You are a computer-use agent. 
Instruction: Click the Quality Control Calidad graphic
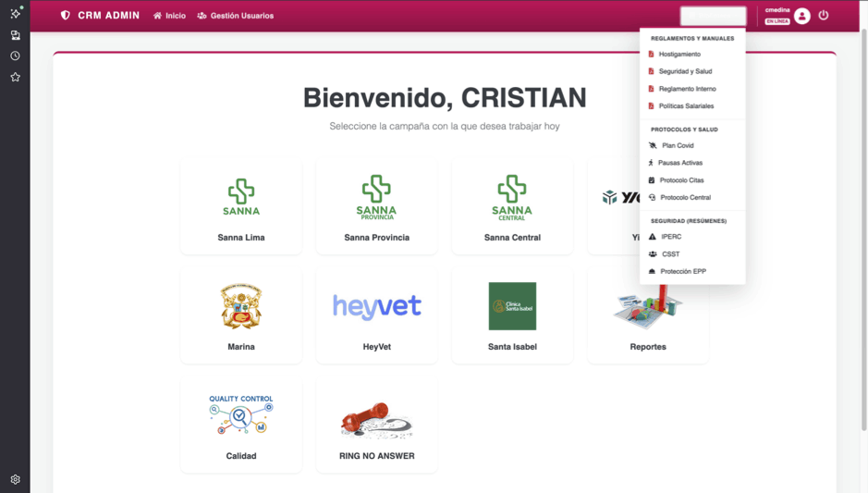tap(241, 415)
